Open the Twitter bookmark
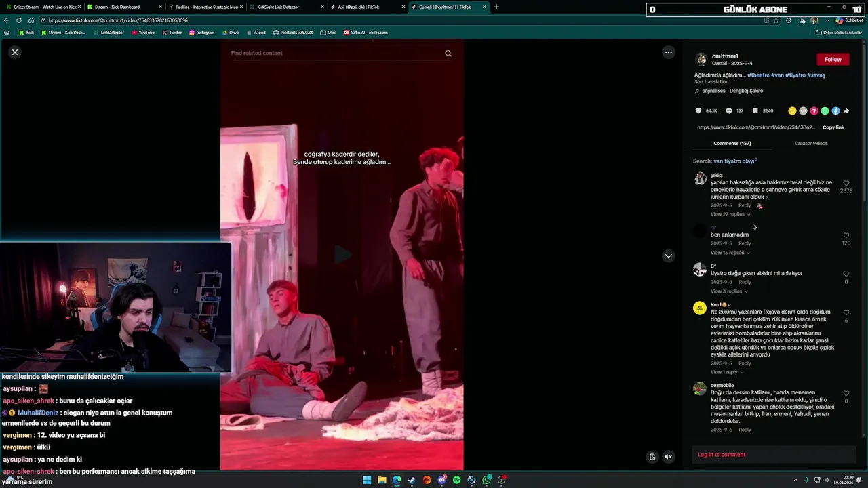Viewport: 868px width, 488px height. tap(172, 33)
